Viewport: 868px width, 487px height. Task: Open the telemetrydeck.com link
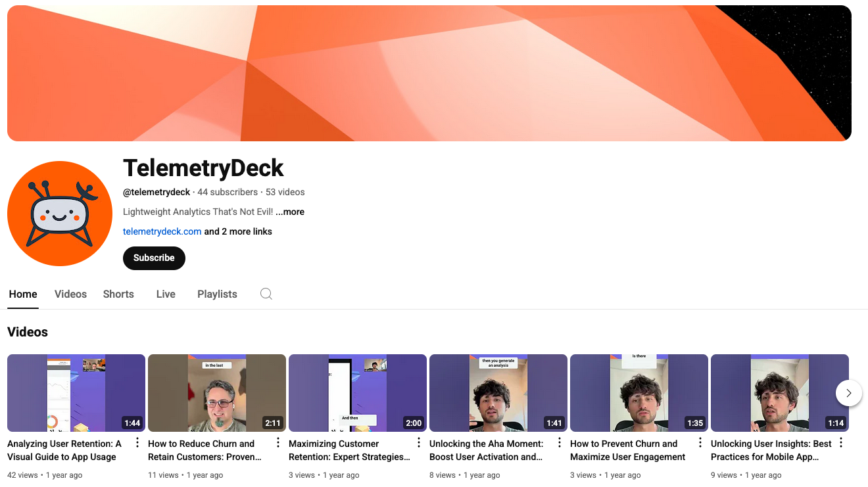(162, 231)
